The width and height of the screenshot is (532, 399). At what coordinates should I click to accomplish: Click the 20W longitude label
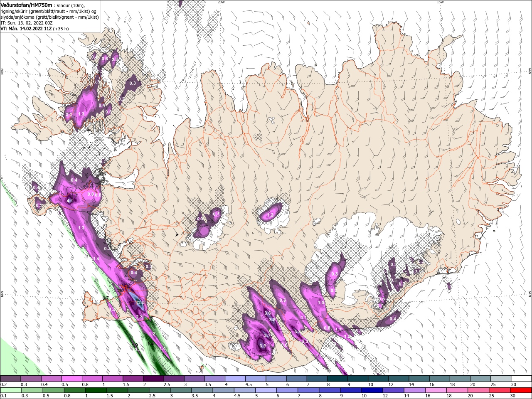[x=221, y=2]
